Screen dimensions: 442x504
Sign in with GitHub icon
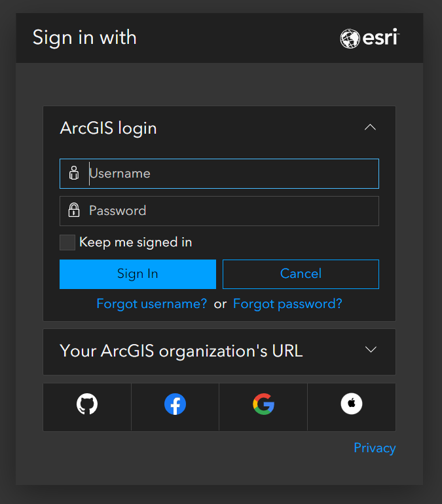point(87,404)
